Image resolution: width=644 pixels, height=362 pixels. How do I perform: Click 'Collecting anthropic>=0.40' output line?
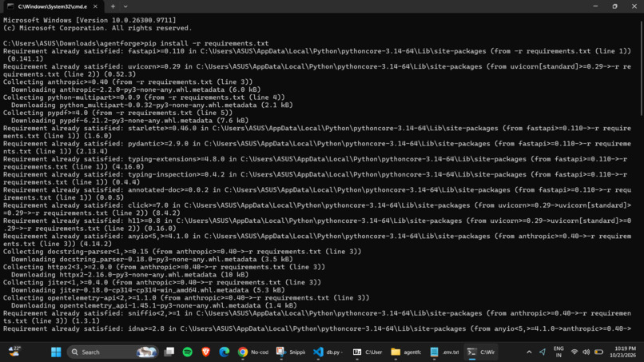point(128,82)
